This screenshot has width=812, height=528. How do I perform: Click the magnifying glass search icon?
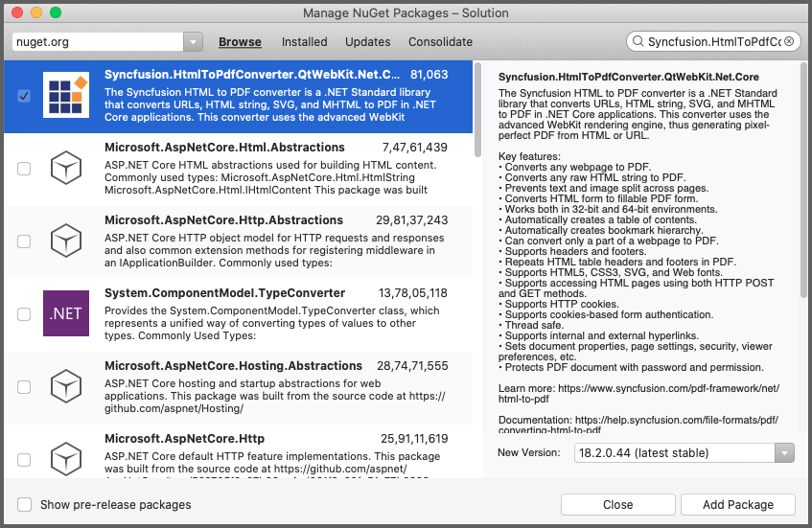click(x=638, y=41)
